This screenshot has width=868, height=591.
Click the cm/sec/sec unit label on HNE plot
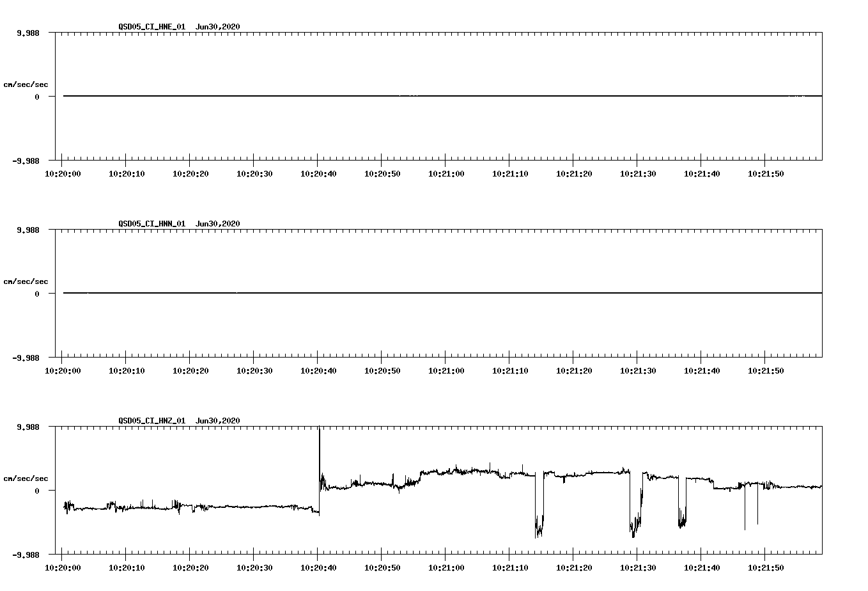pyautogui.click(x=26, y=84)
